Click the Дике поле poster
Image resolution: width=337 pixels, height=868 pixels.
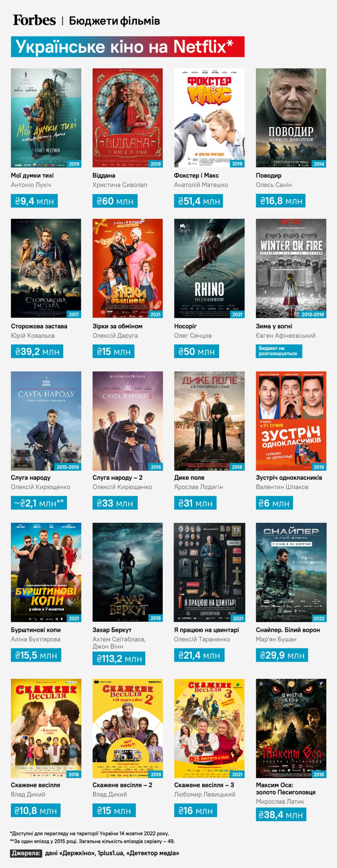pyautogui.click(x=209, y=421)
